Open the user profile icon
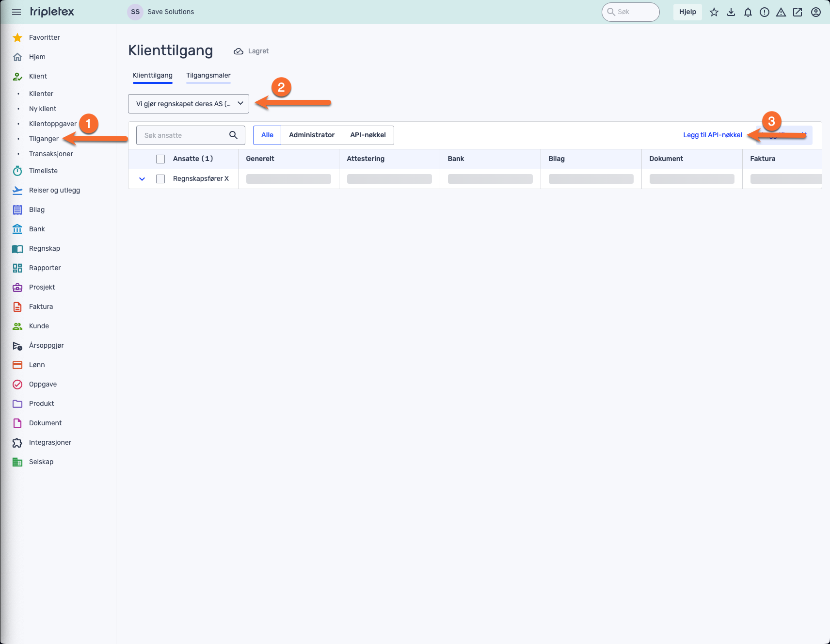Viewport: 830px width, 644px height. 816,12
